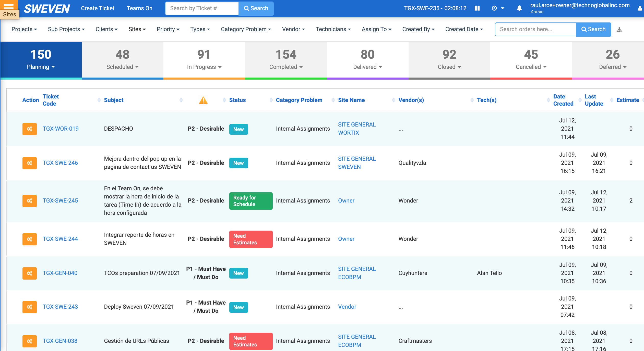Sort by Ticket Code column arrows
The width and height of the screenshot is (644, 351).
99,100
